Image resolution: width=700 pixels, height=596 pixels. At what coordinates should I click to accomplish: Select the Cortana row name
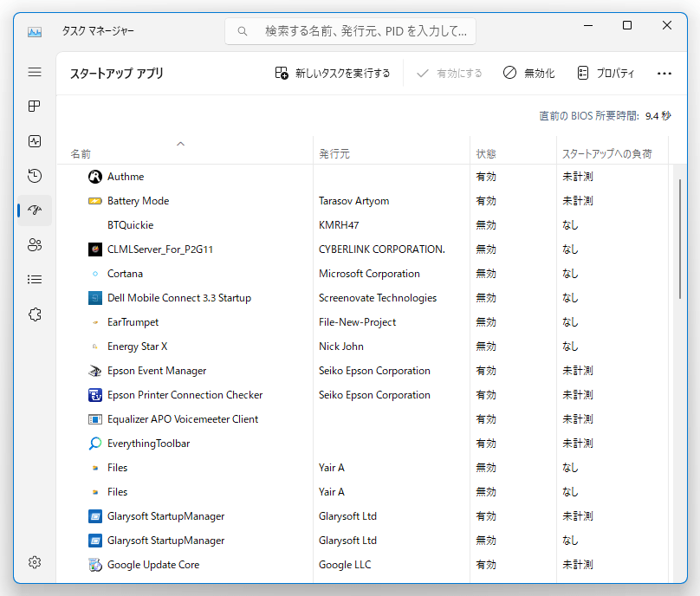pos(125,274)
